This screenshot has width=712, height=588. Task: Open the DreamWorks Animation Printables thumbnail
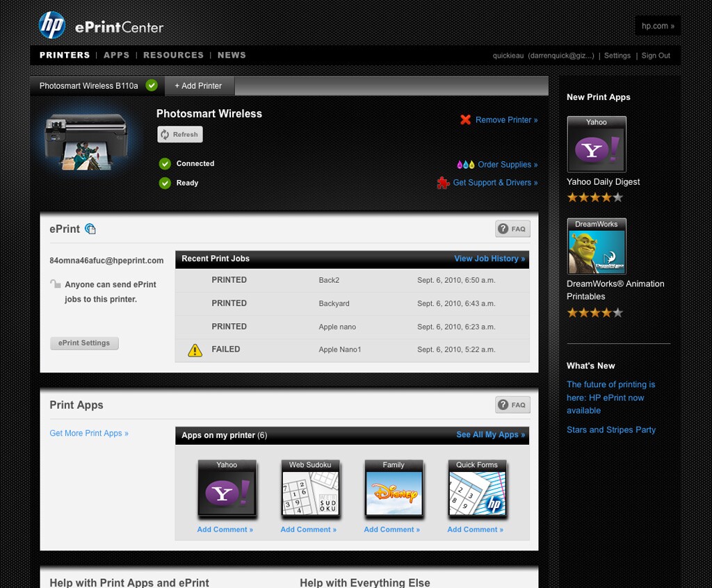597,246
